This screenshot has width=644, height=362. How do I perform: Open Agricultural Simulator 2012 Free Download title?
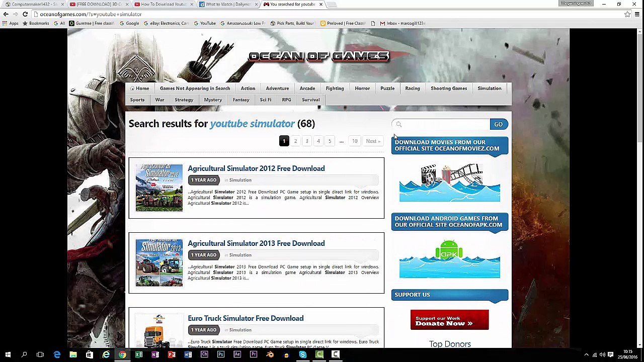pyautogui.click(x=256, y=168)
